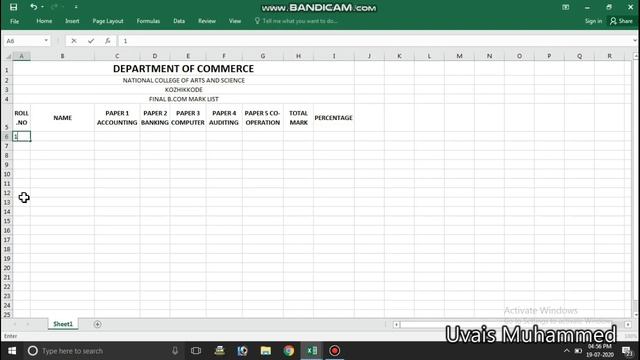Click inside the formula bar input

375,41
